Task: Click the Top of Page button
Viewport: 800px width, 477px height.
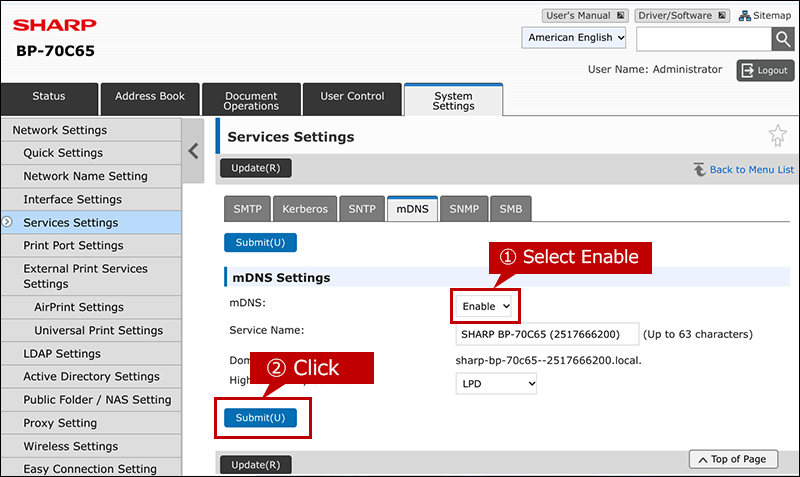Action: (734, 459)
